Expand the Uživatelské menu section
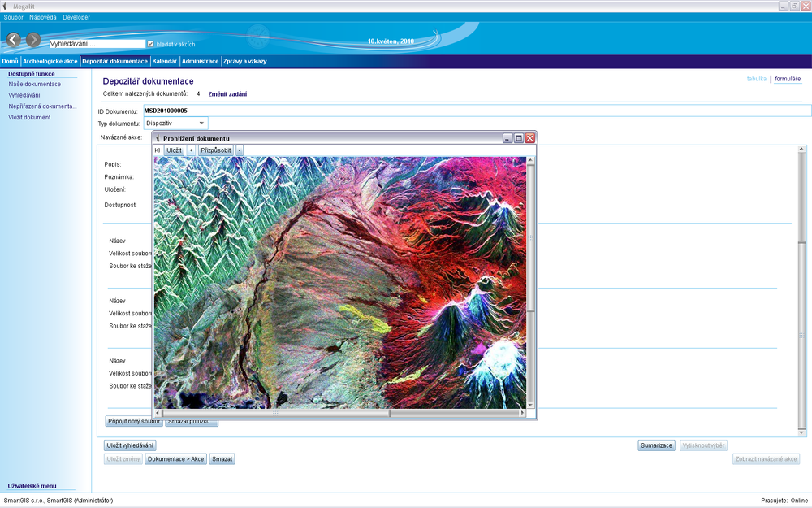The width and height of the screenshot is (812, 508). pyautogui.click(x=32, y=485)
